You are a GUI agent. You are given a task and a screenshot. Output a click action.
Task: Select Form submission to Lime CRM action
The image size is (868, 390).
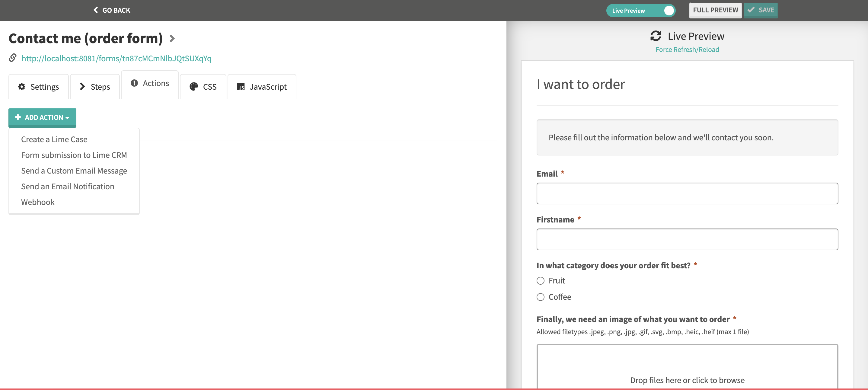(x=74, y=155)
